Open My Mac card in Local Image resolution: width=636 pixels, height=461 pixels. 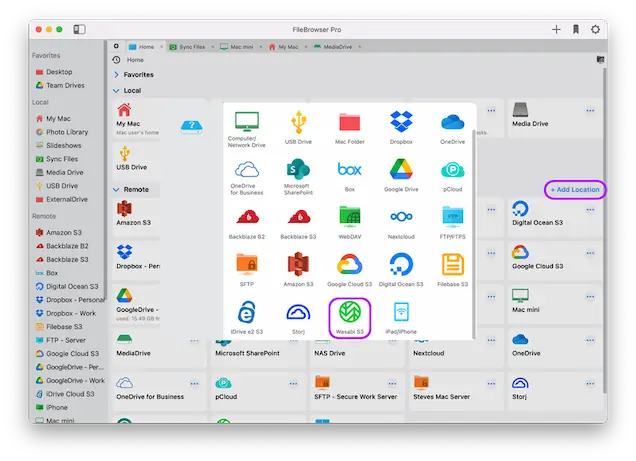[x=136, y=118]
